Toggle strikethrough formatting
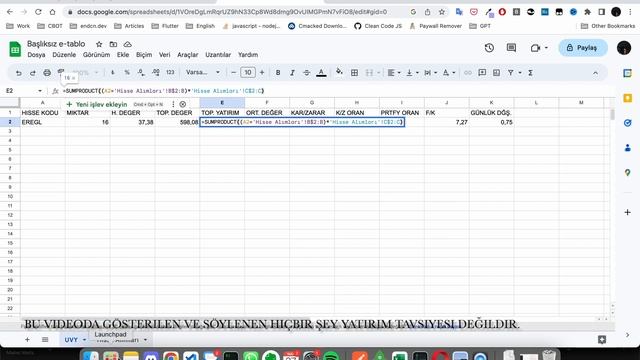 coord(307,73)
